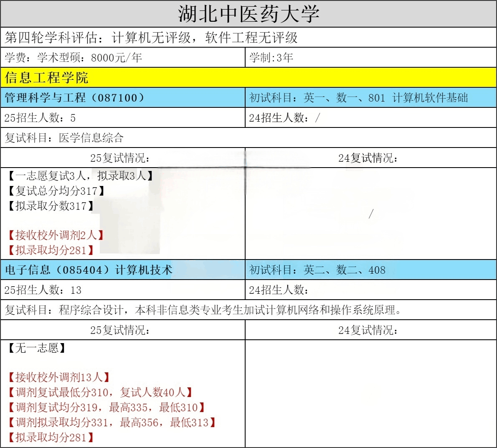Click the 电子信息（085404）计算机技术 header
The width and height of the screenshot is (497, 448).
[88, 270]
